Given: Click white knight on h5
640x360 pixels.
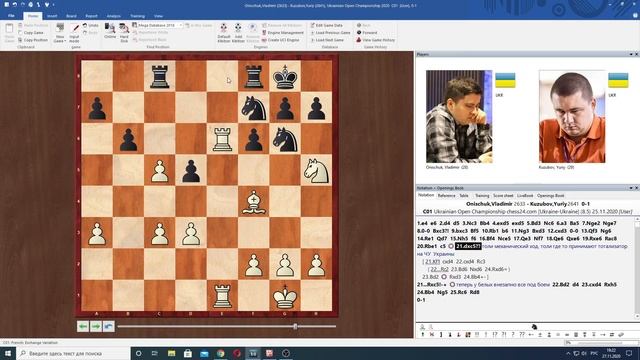Looking at the screenshot, I should coord(316,170).
